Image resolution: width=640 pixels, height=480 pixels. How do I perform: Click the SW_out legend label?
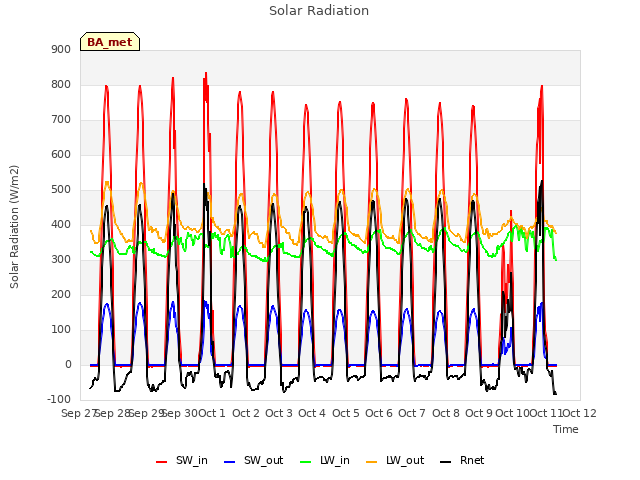(x=264, y=460)
